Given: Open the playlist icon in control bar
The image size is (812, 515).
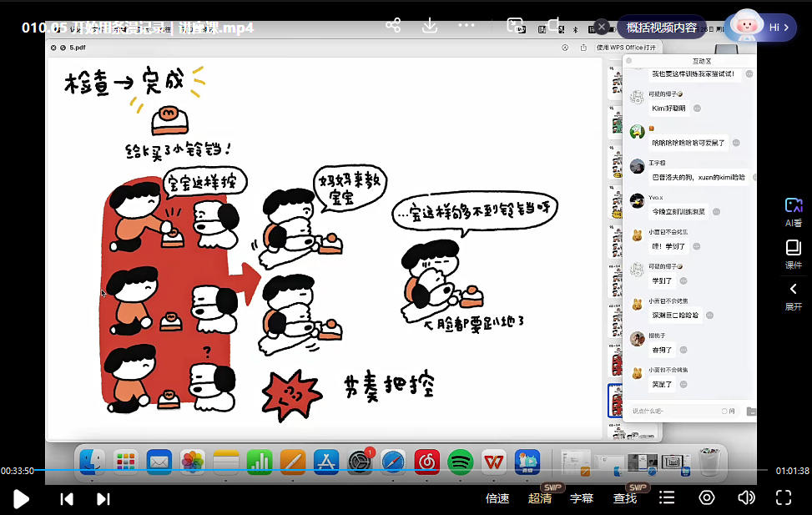Looking at the screenshot, I should tap(667, 498).
